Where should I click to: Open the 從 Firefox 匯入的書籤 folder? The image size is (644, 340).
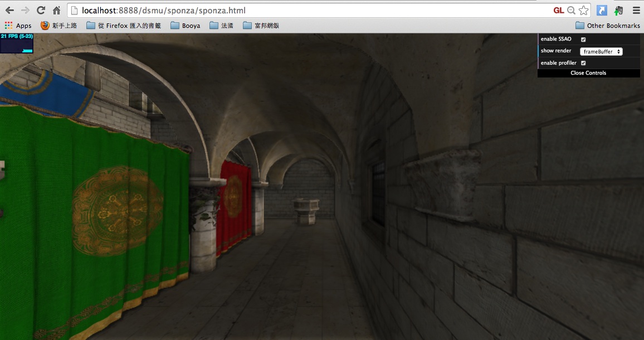coord(124,26)
